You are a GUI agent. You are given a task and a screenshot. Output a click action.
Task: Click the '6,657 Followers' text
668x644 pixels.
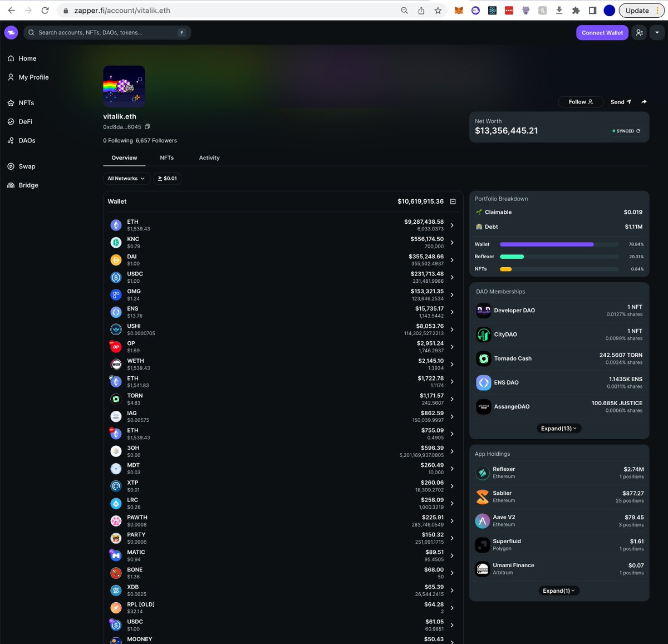[156, 140]
